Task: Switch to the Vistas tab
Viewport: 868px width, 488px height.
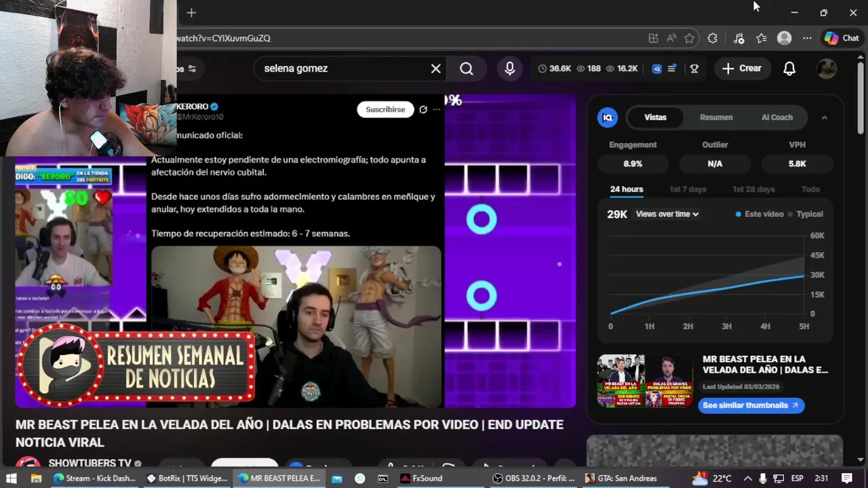Action: click(x=655, y=117)
